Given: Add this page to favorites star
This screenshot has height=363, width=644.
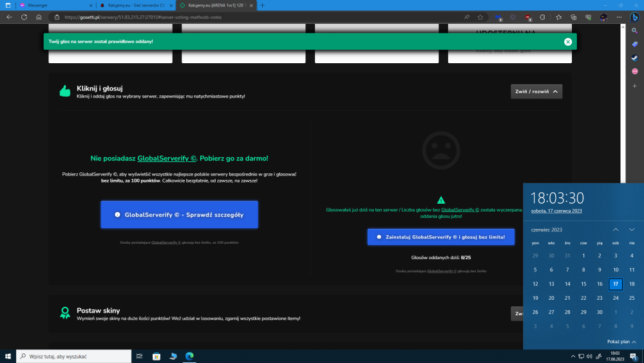Looking at the screenshot, I should click(480, 17).
